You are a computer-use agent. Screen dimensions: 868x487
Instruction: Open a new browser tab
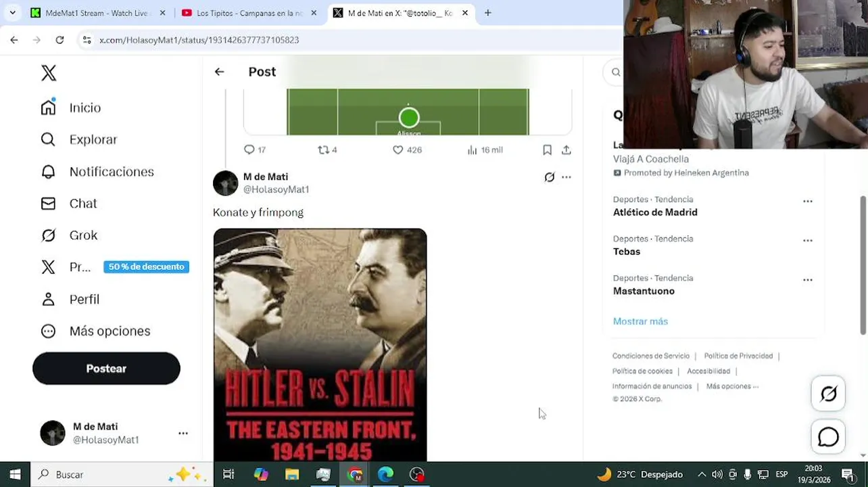point(488,13)
